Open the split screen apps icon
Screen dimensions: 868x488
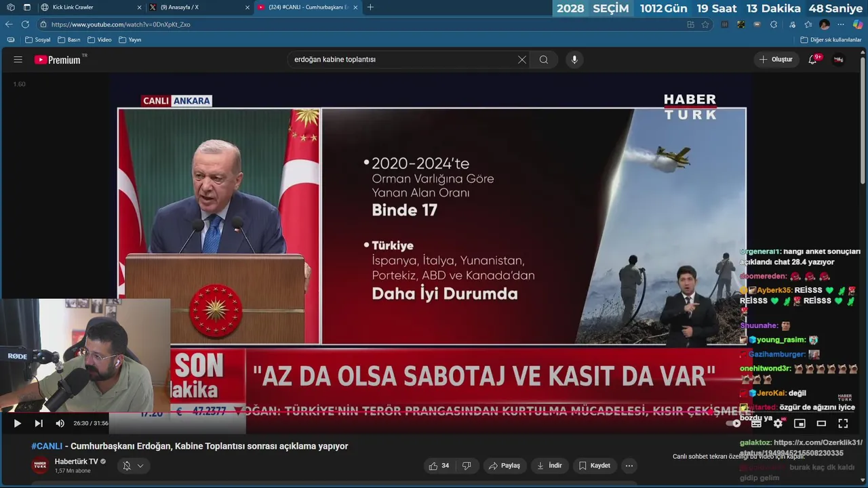coord(690,24)
